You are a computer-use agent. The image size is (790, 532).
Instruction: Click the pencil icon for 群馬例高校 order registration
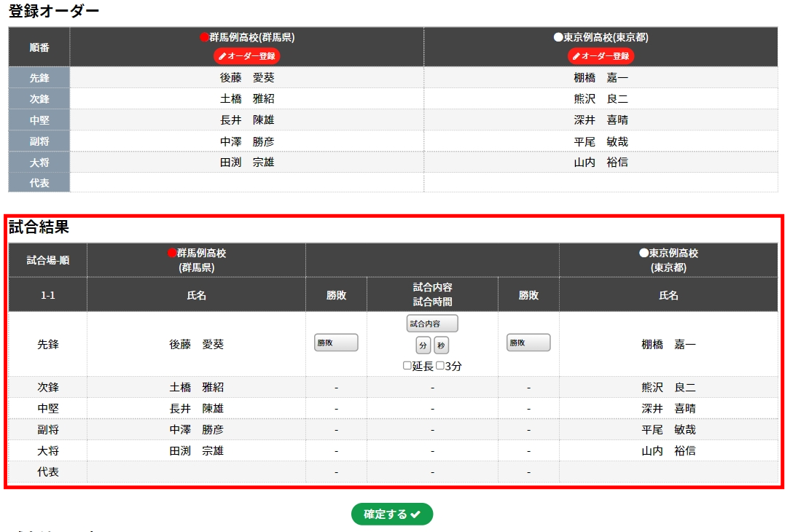click(222, 56)
